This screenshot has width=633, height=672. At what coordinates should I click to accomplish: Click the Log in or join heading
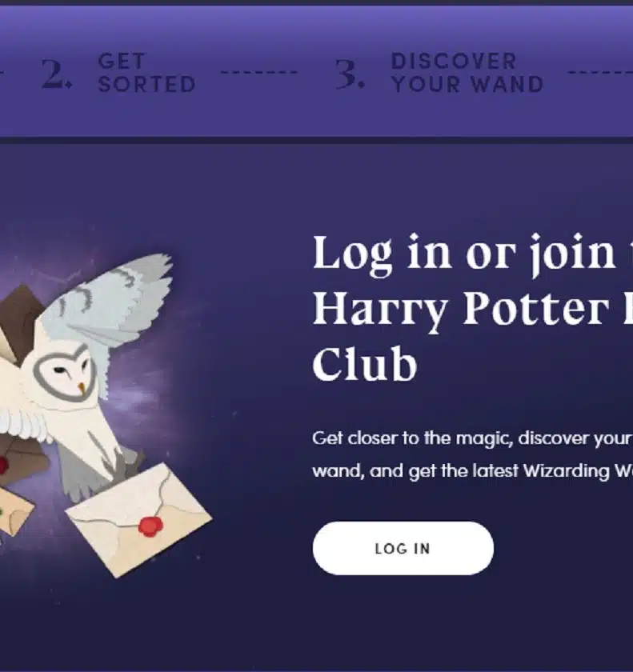coord(473,254)
